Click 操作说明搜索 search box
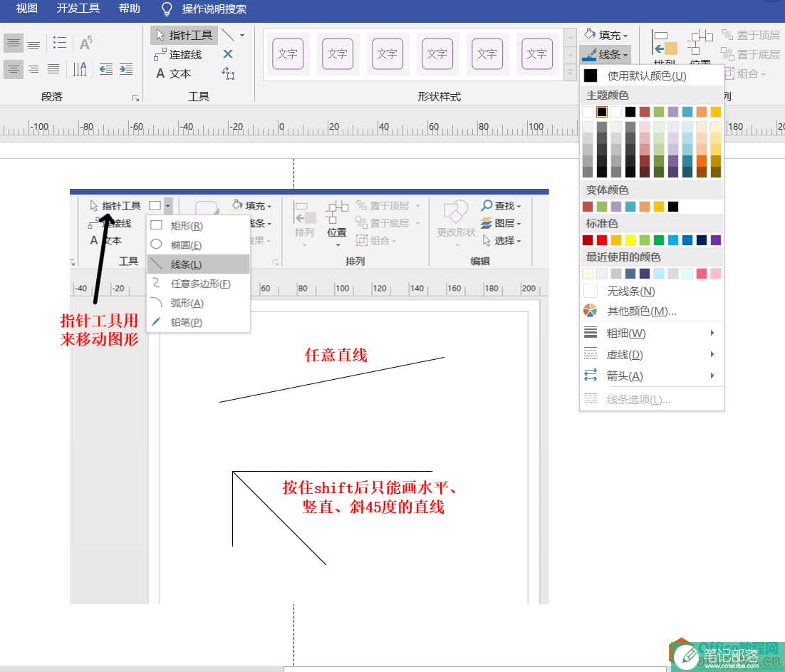This screenshot has height=672, width=785. [214, 9]
